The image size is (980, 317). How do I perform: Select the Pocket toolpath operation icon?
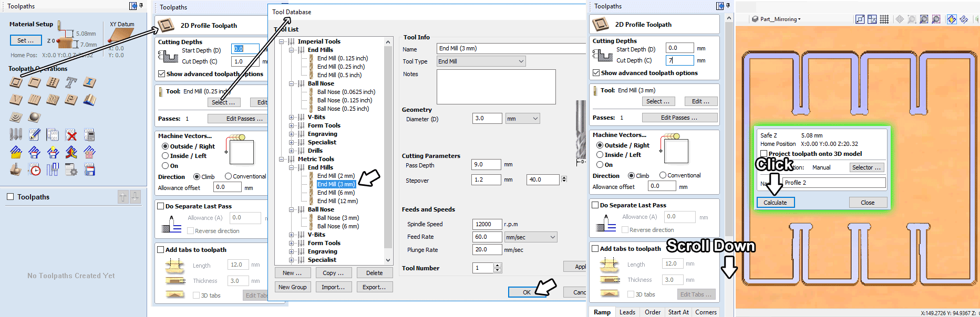pyautogui.click(x=35, y=82)
